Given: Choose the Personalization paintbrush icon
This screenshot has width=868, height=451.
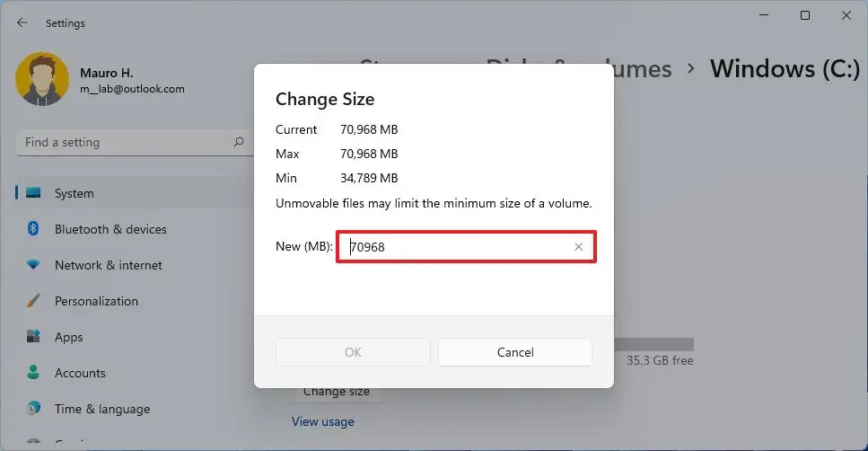Looking at the screenshot, I should click(34, 301).
